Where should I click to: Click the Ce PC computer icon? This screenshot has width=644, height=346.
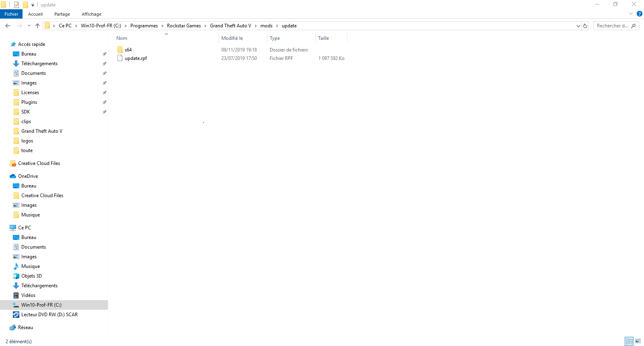tap(13, 228)
